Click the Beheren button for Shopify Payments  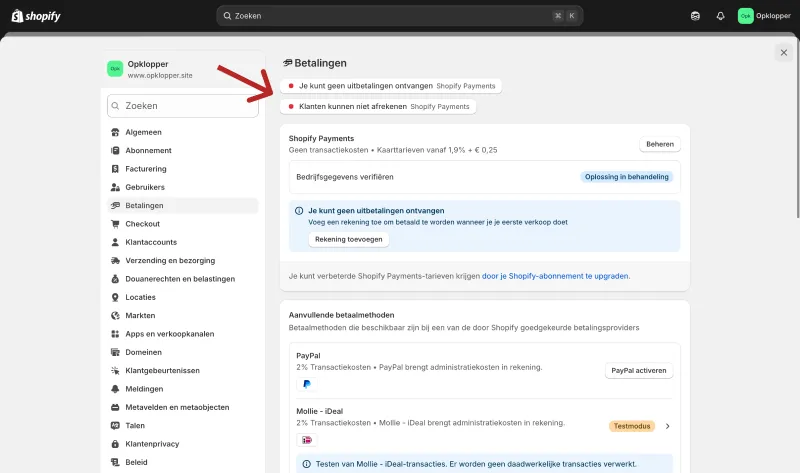tap(660, 144)
